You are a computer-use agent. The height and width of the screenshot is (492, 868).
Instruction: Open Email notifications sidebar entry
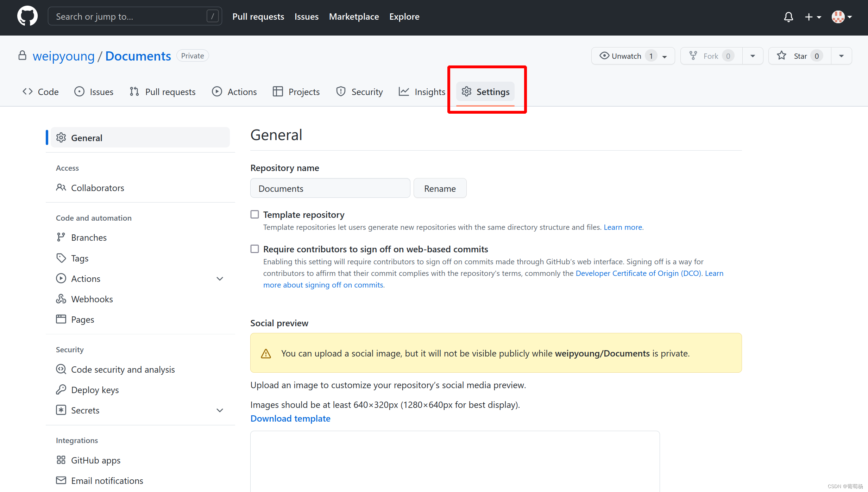(x=107, y=481)
